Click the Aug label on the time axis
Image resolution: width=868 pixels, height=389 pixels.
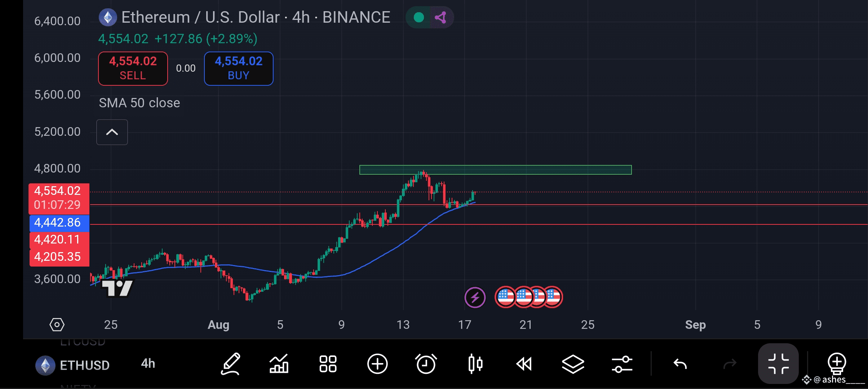[218, 325]
